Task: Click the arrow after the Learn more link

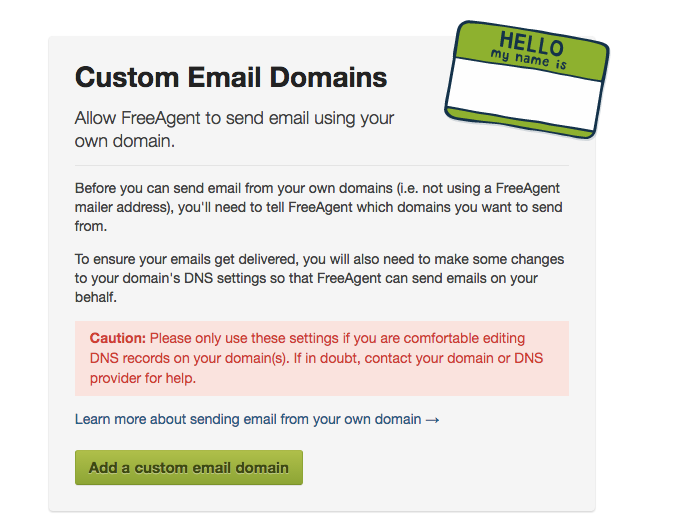Action: tap(433, 419)
